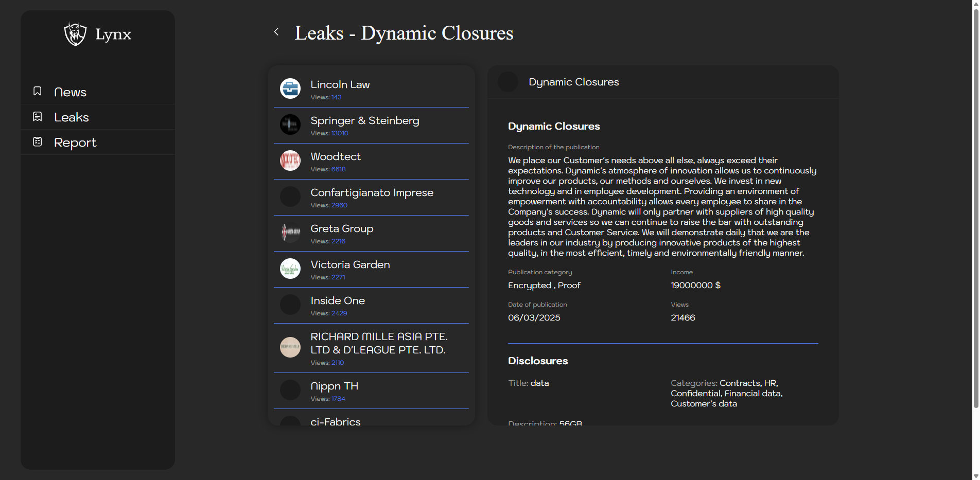Click the scrollbar down arrow
The image size is (980, 480).
click(975, 476)
